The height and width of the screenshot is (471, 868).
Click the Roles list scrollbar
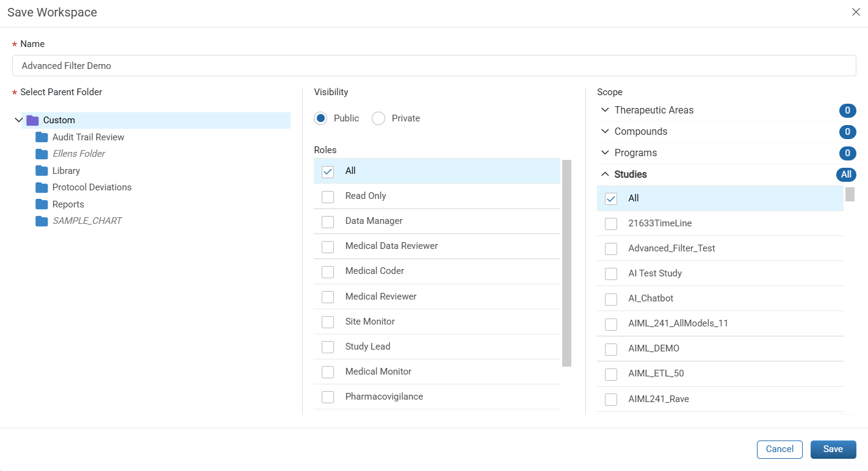point(566,263)
